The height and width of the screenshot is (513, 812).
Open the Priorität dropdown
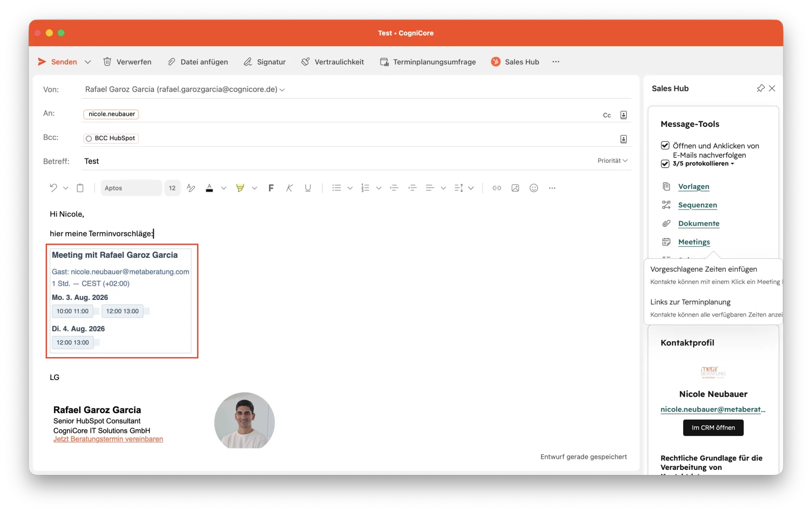point(613,161)
